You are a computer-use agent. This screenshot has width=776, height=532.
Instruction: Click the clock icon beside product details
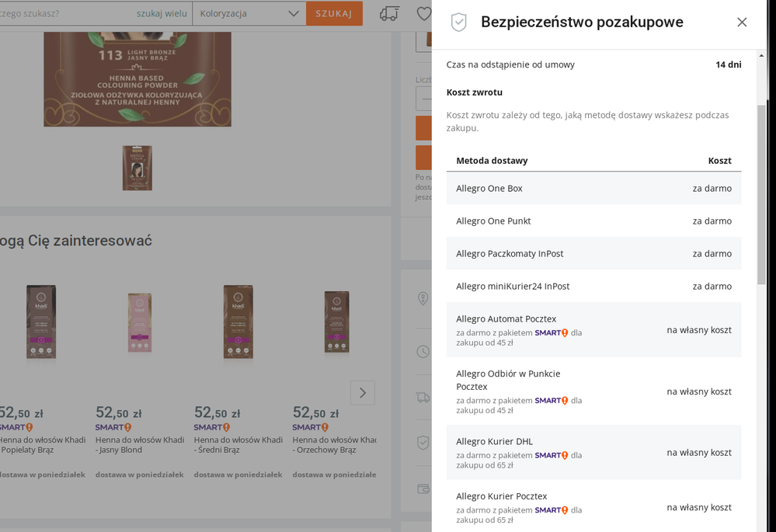click(x=423, y=352)
